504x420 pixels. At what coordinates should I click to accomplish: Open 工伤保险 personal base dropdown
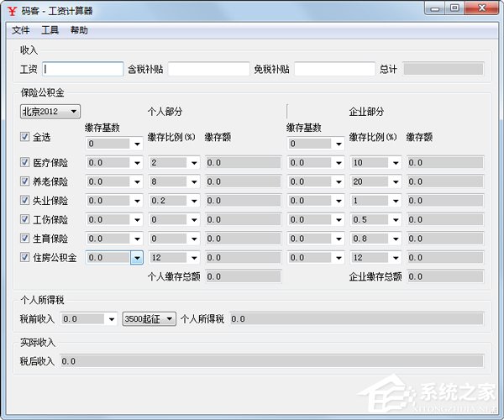click(x=137, y=219)
